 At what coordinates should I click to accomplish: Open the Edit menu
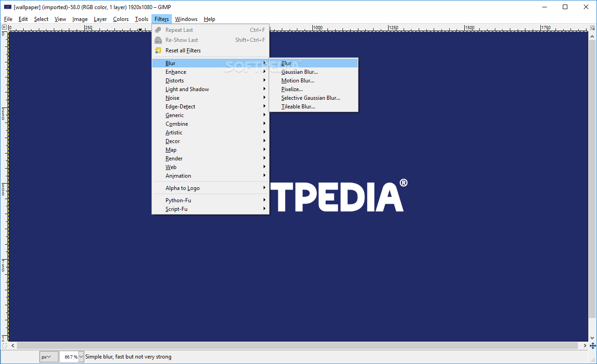(23, 19)
